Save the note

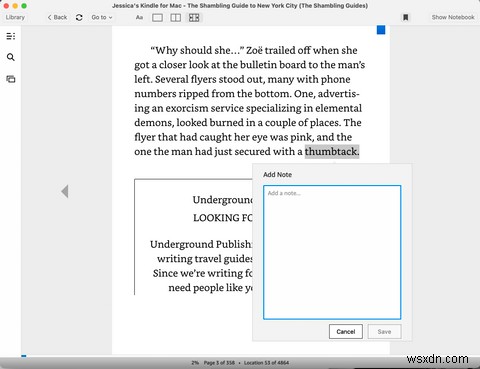point(384,332)
